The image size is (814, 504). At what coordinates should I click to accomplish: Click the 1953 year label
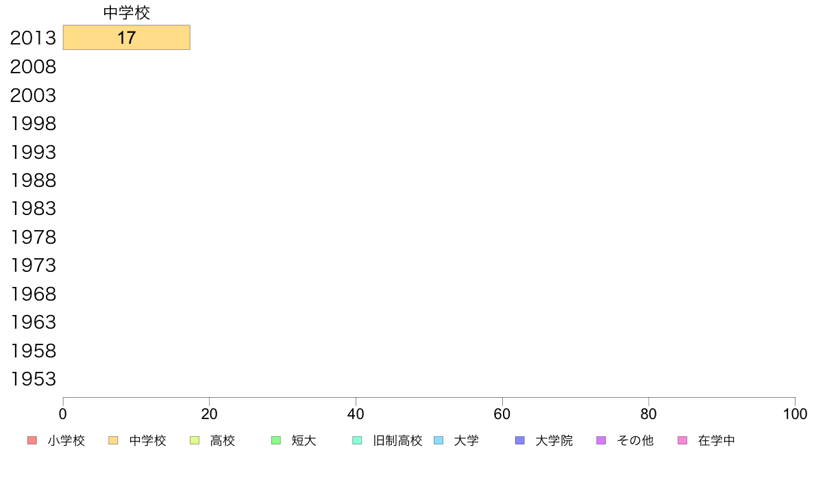33,379
